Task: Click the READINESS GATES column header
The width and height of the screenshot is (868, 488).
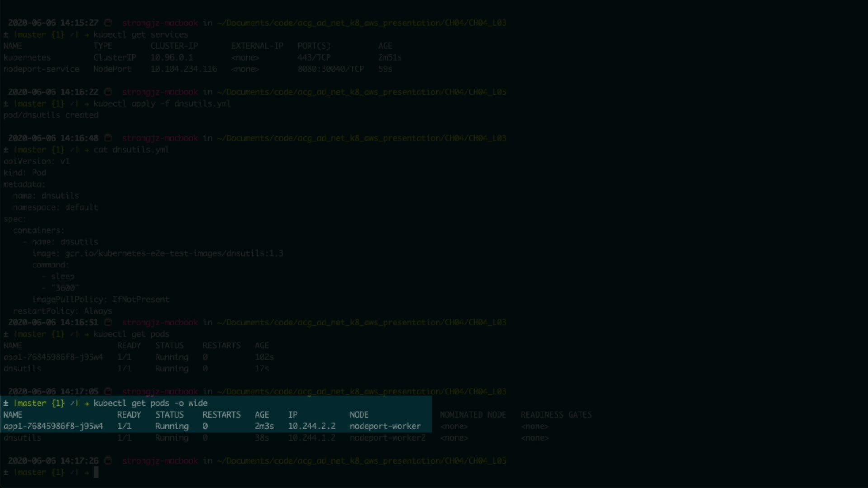Action: (556, 415)
